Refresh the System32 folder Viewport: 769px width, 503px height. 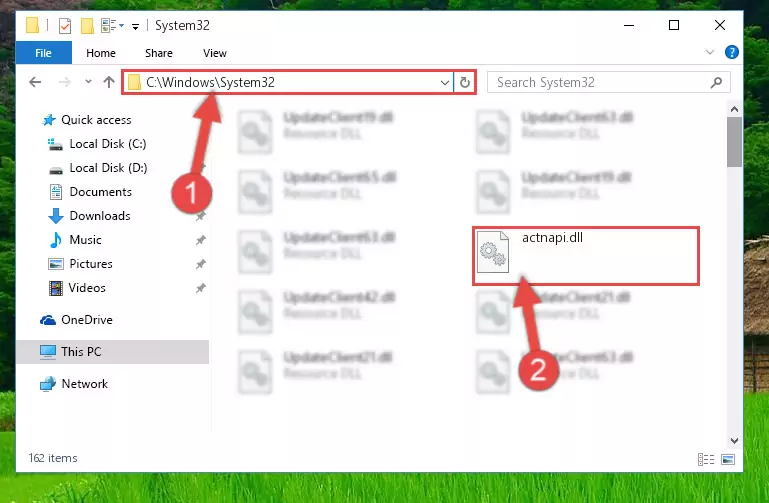click(x=465, y=82)
